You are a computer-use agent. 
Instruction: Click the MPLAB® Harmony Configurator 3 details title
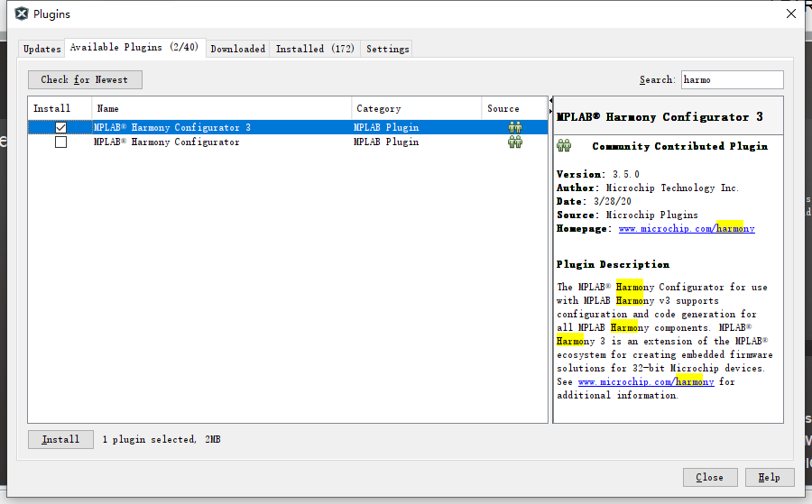(x=660, y=117)
